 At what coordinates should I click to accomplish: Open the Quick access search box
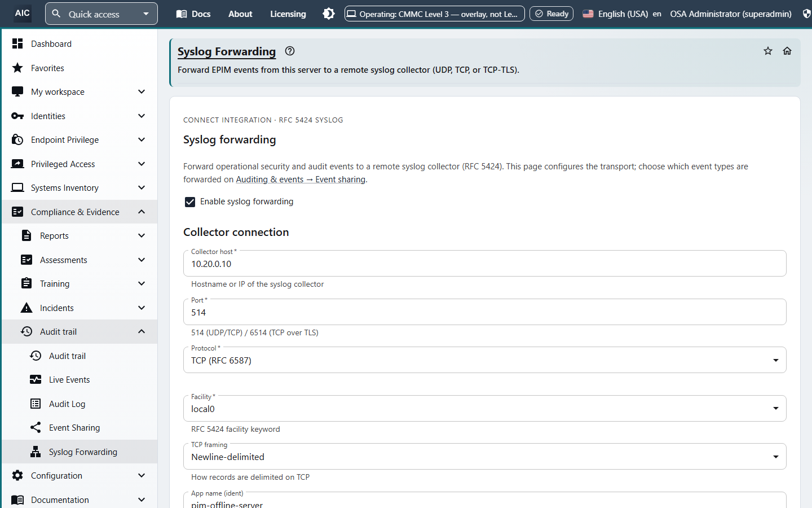[x=101, y=14]
